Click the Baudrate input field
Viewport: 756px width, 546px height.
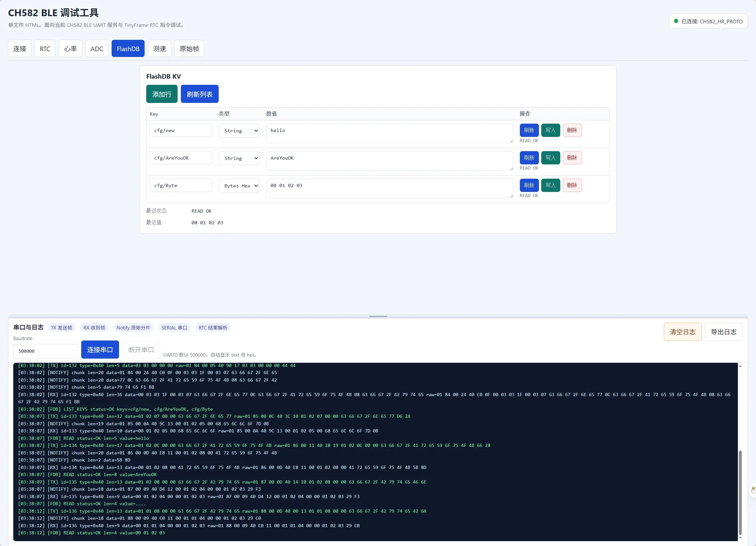[x=45, y=351]
